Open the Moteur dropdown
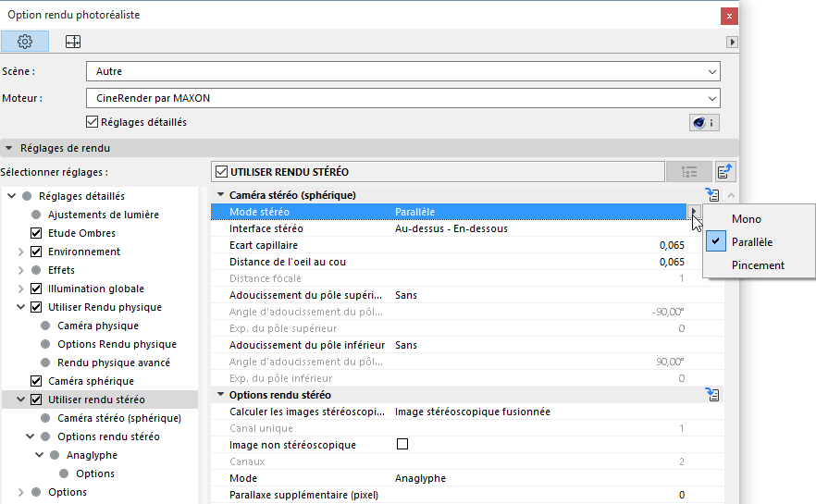 (x=403, y=98)
